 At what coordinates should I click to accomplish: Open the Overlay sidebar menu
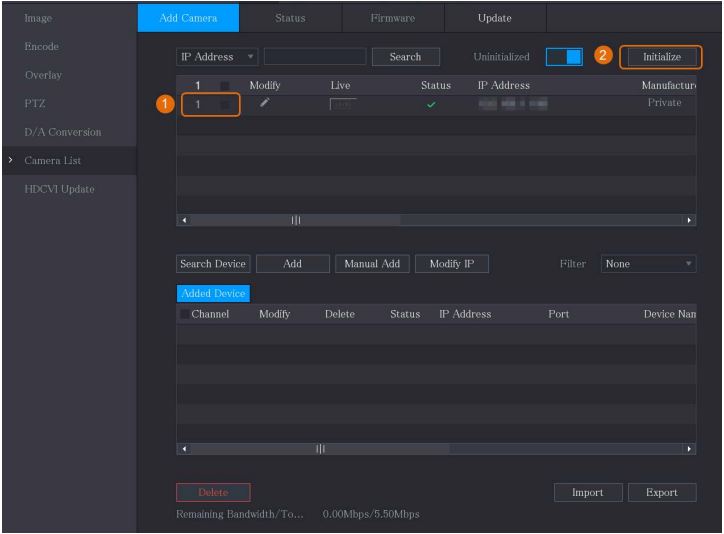[x=43, y=75]
